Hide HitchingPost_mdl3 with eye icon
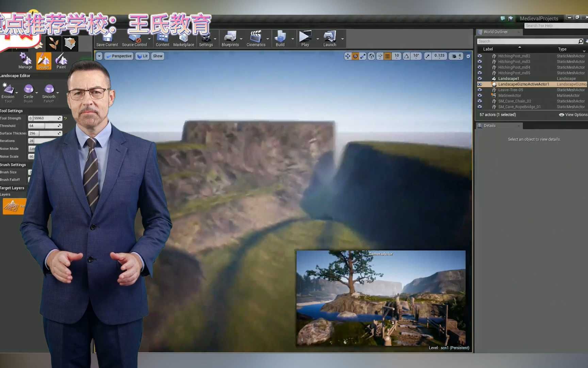 click(x=479, y=62)
